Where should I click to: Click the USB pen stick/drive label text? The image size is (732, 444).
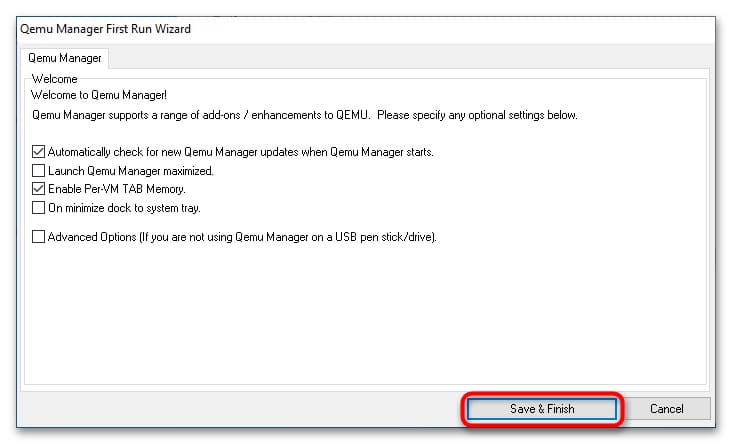[243, 237]
